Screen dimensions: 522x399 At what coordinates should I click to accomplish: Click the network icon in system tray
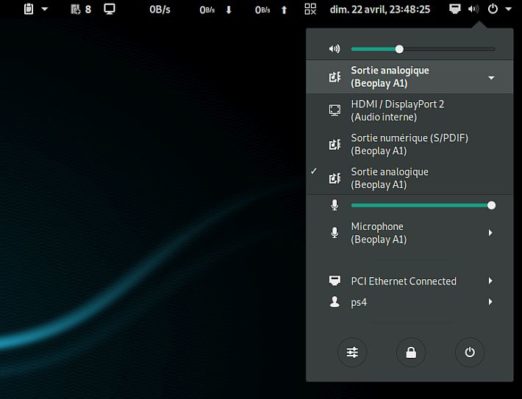(x=455, y=9)
